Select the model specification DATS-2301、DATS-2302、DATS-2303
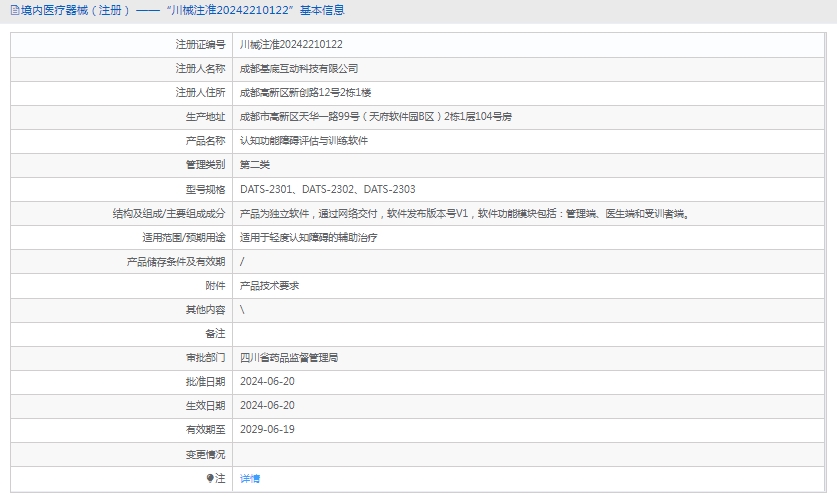This screenshot has height=498, width=837. pyautogui.click(x=328, y=189)
